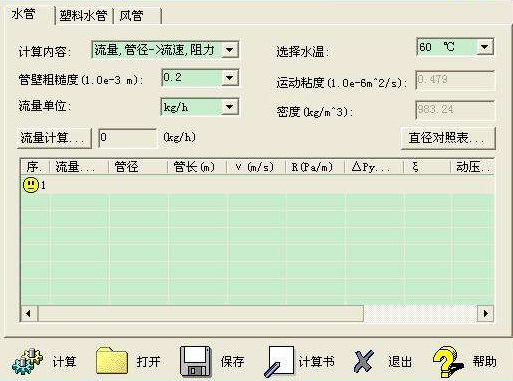Click the 序. column header

(35, 166)
